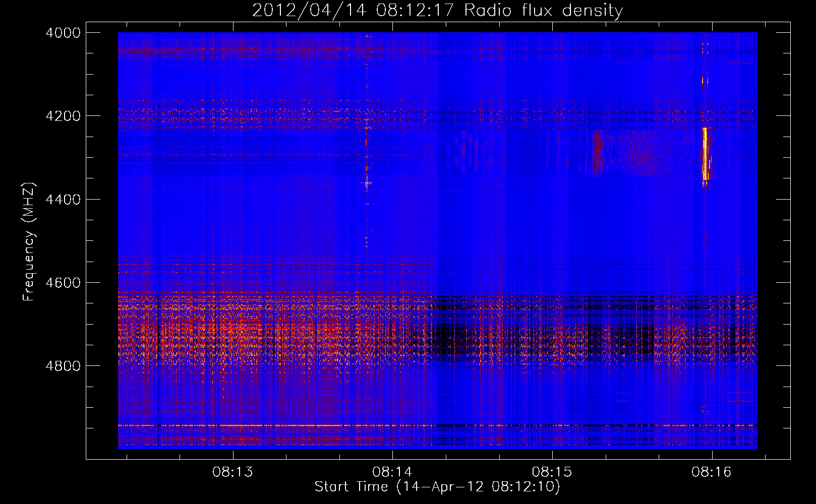This screenshot has width=816, height=504.
Task: Click the "Start Time (14-Apr-12 08:12:10)" axis title
Action: click(437, 487)
